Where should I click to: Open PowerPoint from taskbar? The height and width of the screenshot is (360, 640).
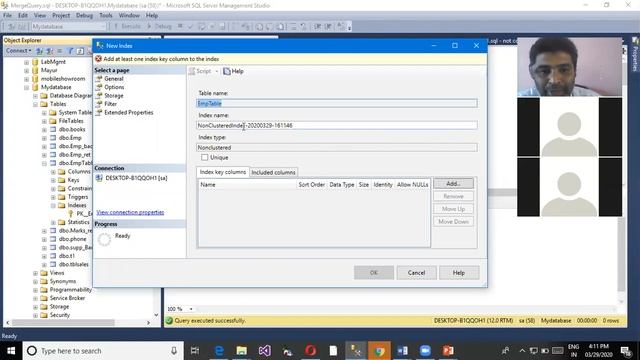[x=448, y=351]
